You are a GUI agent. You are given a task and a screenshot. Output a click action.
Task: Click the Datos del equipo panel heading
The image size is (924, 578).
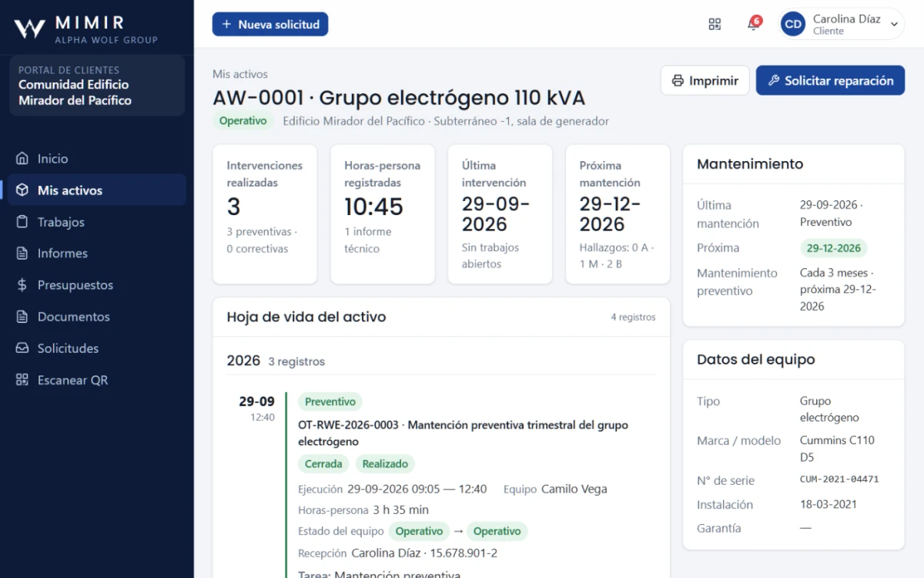click(x=756, y=360)
